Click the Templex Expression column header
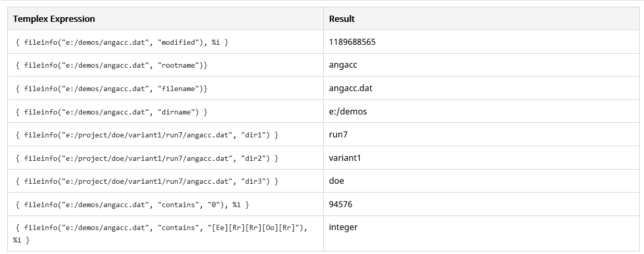The width and height of the screenshot is (644, 254). coord(54,19)
